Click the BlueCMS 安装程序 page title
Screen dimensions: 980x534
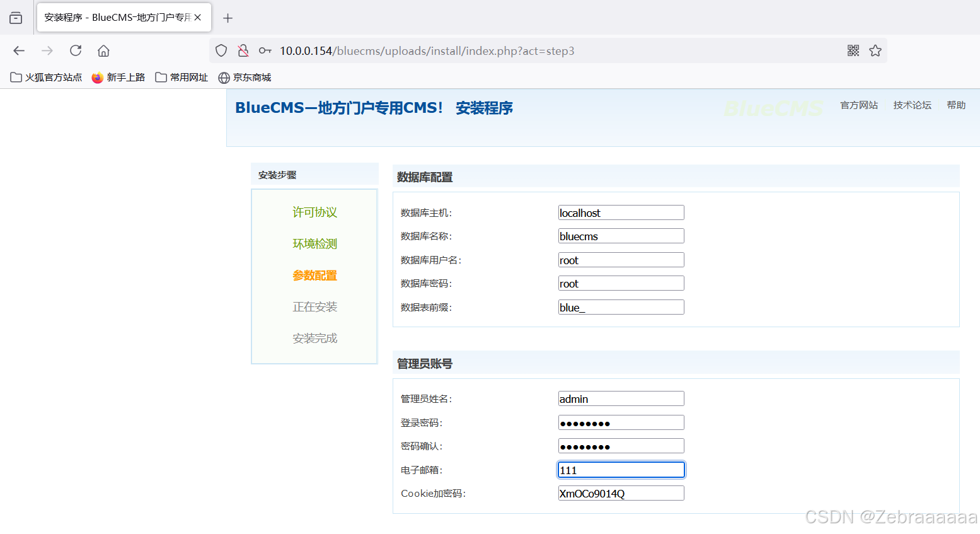click(x=374, y=108)
